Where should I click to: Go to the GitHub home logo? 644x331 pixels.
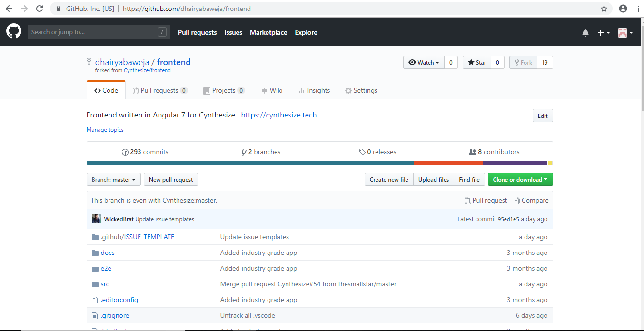click(x=14, y=32)
